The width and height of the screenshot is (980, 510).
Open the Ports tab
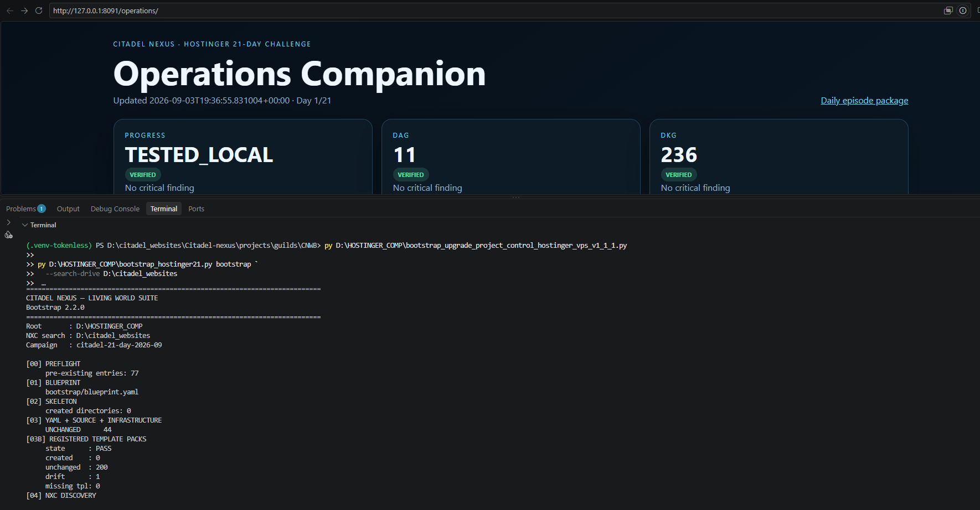pyautogui.click(x=196, y=209)
